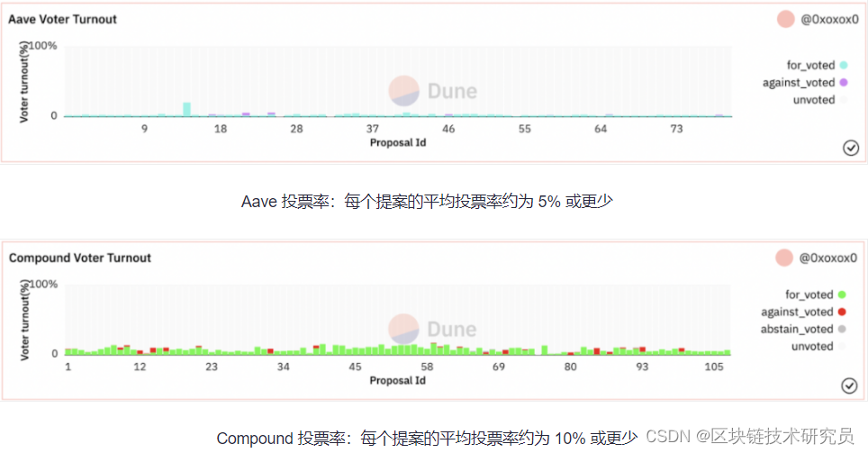
Task: Click the Aave 投票率 caption text
Action: (x=427, y=202)
